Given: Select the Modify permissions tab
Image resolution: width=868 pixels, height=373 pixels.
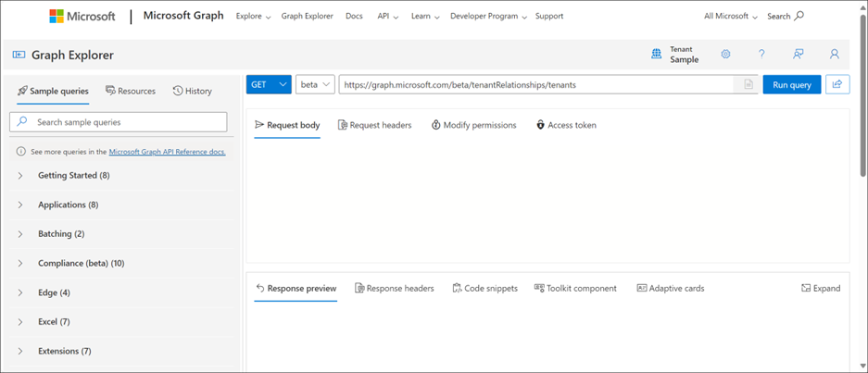Looking at the screenshot, I should point(473,125).
